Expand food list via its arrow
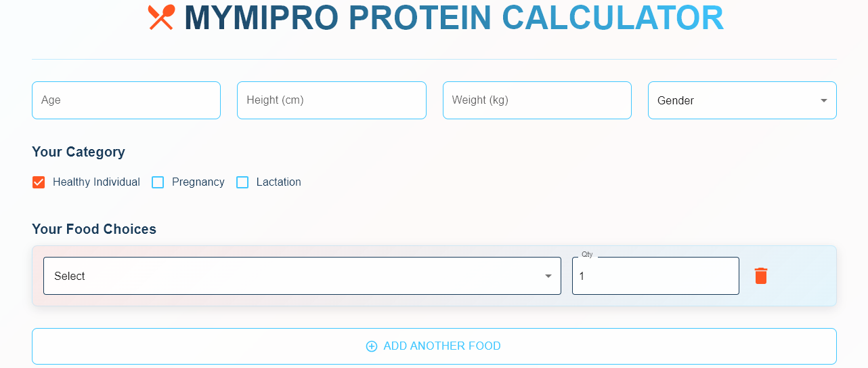868x368 pixels. (x=548, y=276)
